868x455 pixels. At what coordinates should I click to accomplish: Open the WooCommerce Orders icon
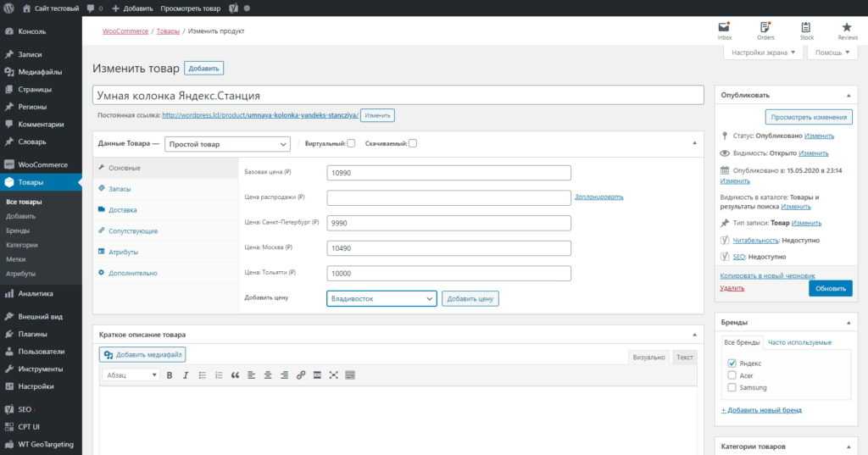[765, 31]
